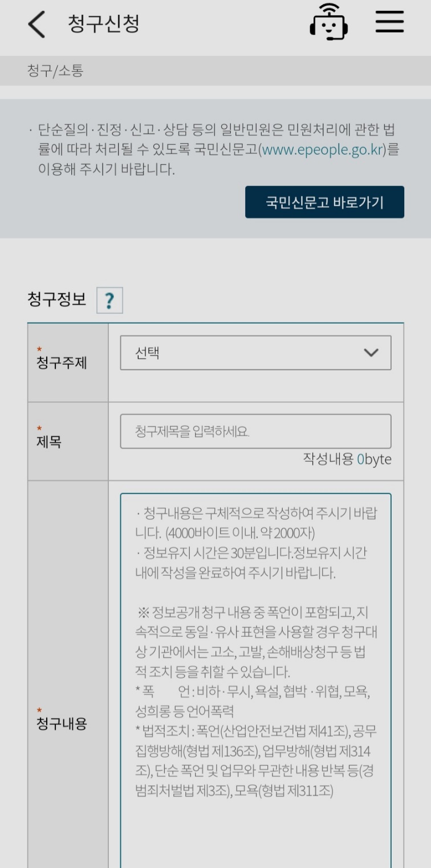Image resolution: width=431 pixels, height=868 pixels.
Task: Tap the 청구내용 row label
Action: 62,724
